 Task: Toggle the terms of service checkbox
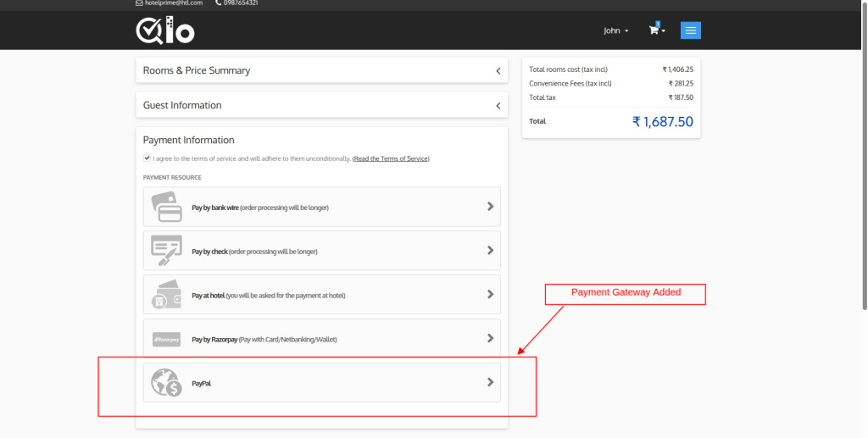point(147,158)
